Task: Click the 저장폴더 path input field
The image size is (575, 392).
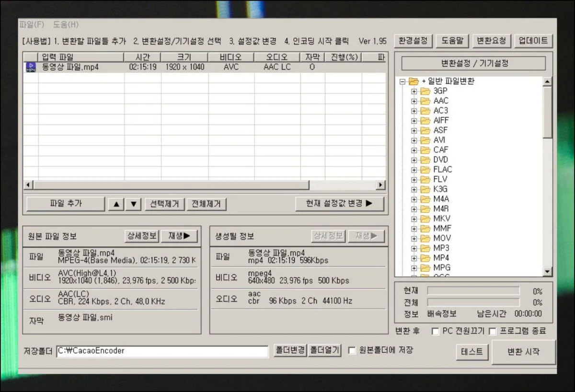Action: [162, 351]
